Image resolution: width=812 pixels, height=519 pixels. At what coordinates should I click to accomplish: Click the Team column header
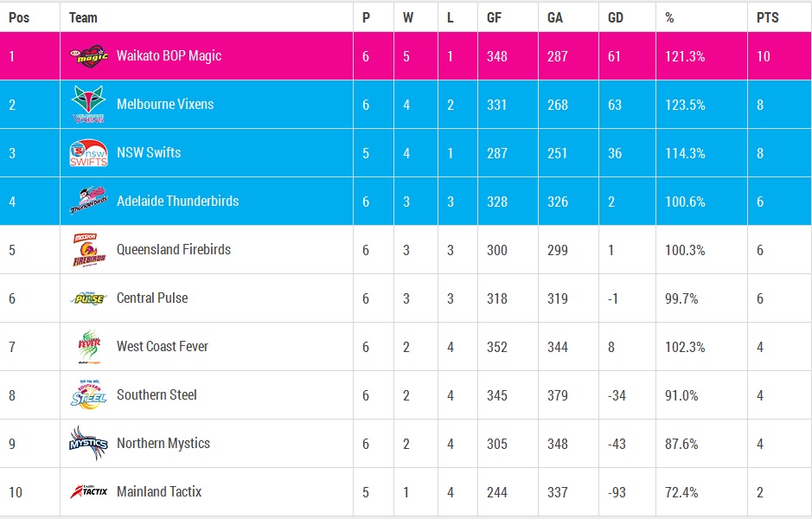[x=83, y=17]
